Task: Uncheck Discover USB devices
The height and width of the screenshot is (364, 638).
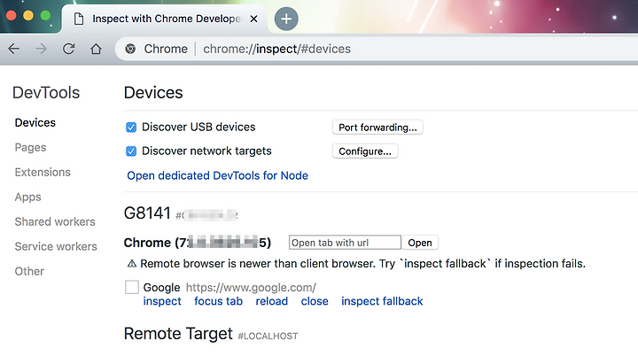Action: point(131,128)
